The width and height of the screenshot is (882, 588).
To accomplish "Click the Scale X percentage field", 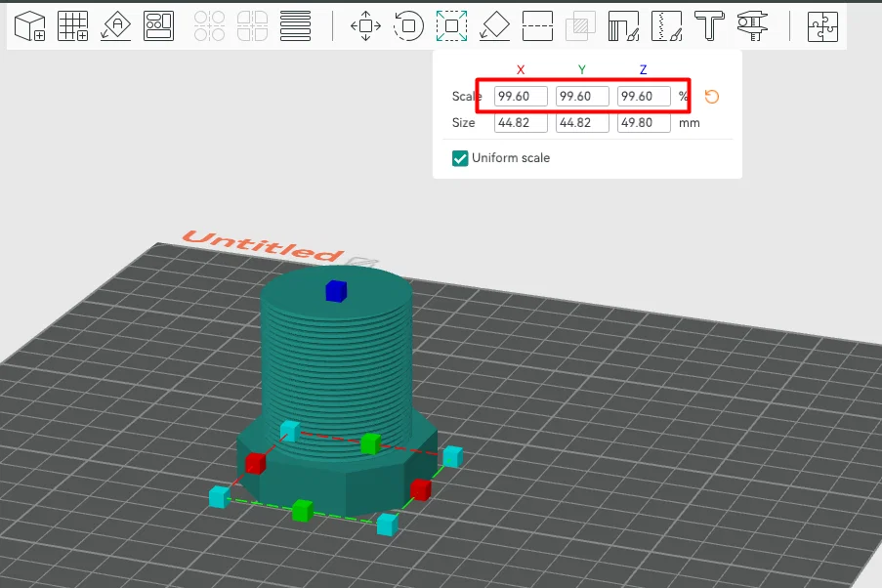I will [521, 97].
